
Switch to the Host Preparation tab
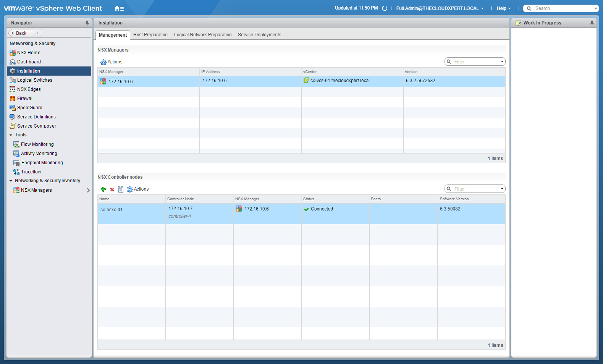150,35
